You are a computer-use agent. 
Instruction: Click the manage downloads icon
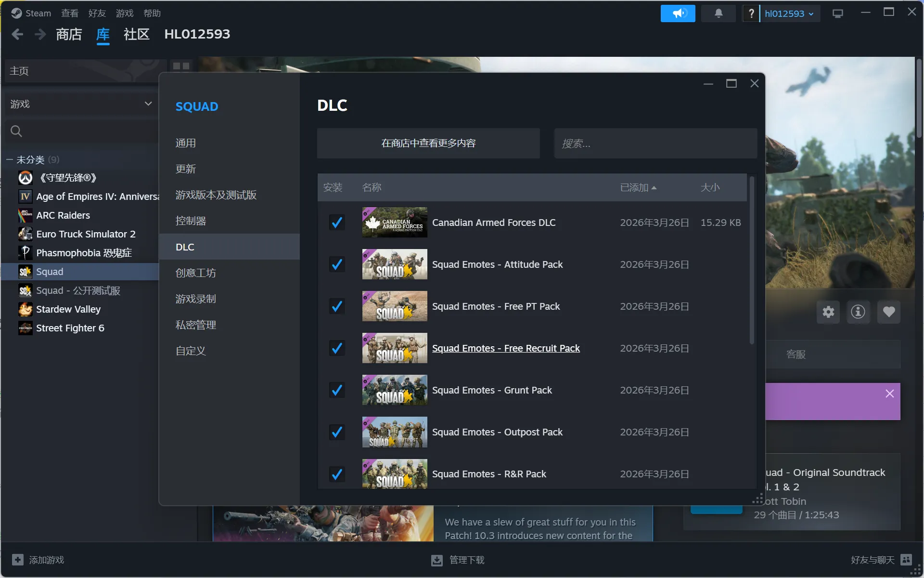pyautogui.click(x=437, y=560)
